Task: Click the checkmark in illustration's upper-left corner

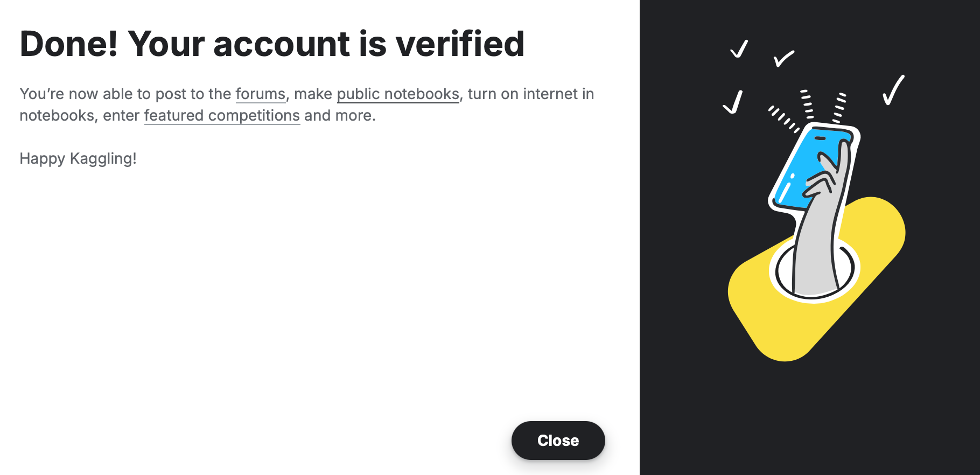Action: (739, 49)
